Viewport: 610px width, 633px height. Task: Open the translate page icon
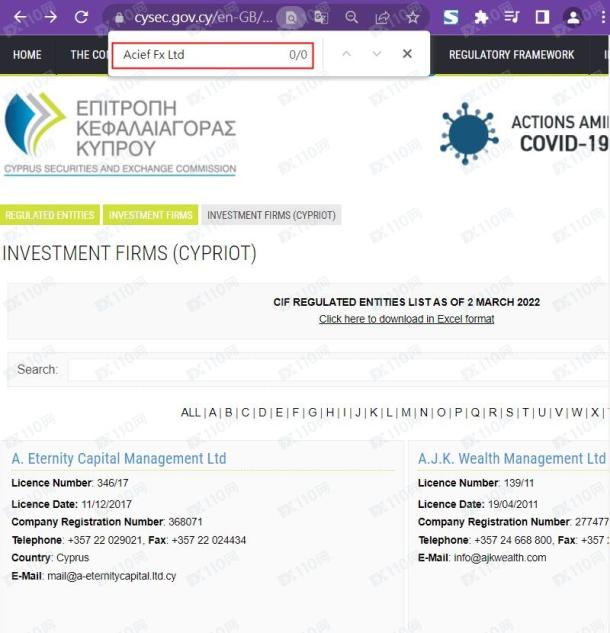click(x=321, y=17)
